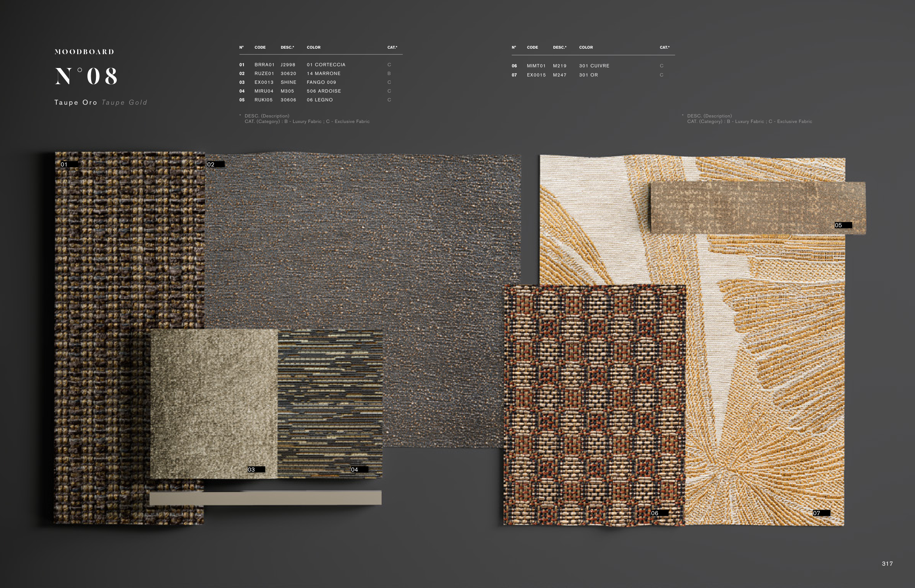This screenshot has width=915, height=588.
Task: Click the N°08 title
Action: coord(86,76)
